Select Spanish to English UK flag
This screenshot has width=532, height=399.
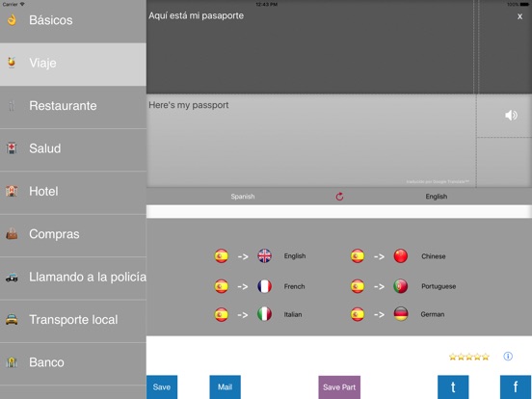[x=265, y=256]
